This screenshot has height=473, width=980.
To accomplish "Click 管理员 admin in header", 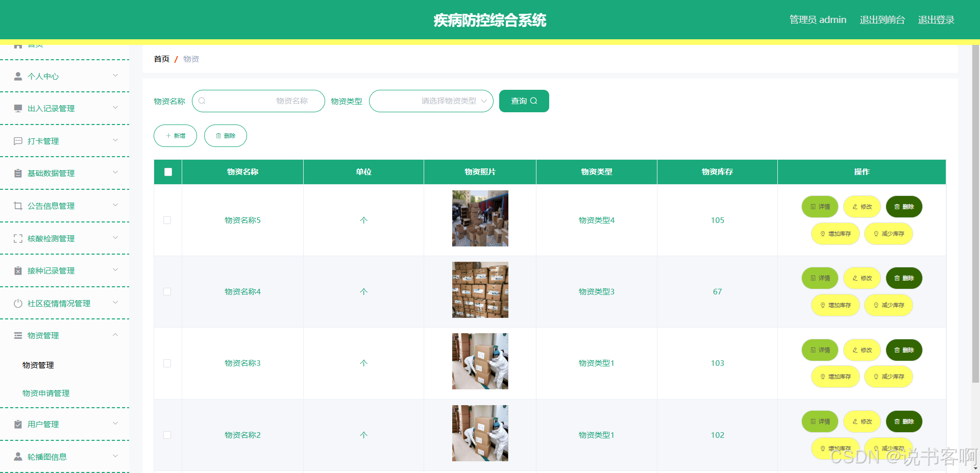I will 818,20.
